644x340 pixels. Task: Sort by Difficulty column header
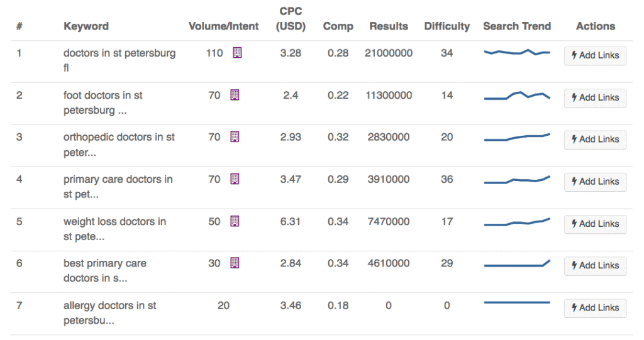[x=447, y=26]
